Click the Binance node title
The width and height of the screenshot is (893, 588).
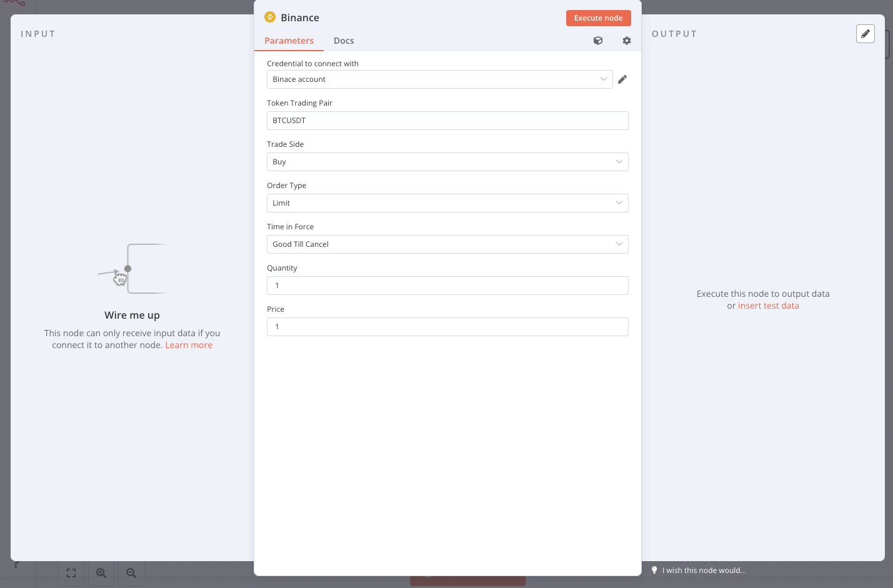[300, 17]
